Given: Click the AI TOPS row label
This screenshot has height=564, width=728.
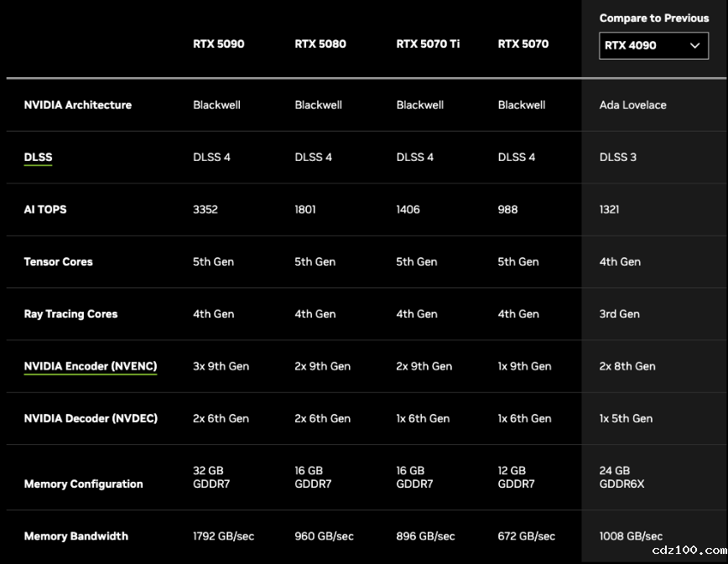Looking at the screenshot, I should click(x=45, y=210).
